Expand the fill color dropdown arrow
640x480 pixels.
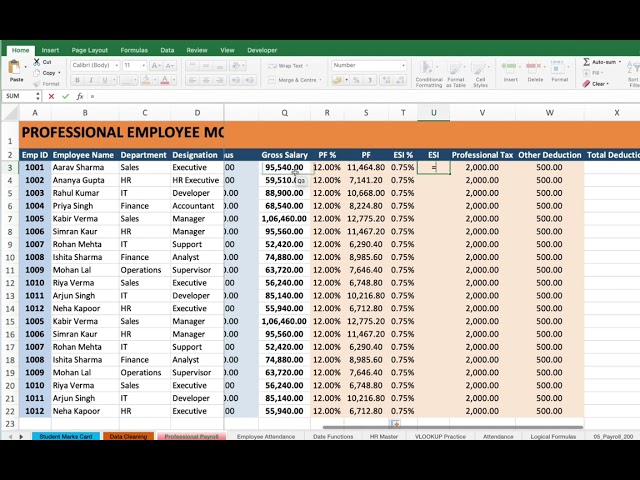point(154,80)
